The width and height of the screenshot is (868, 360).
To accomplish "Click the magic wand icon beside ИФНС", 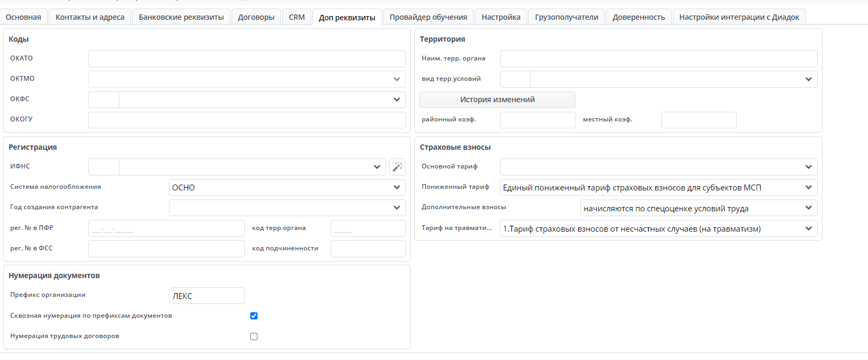I will click(x=397, y=167).
